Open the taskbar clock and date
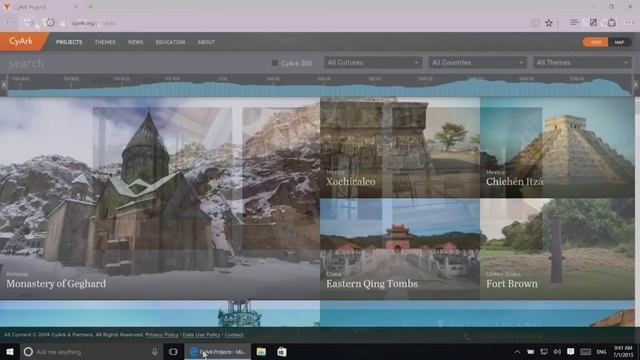 [623, 351]
